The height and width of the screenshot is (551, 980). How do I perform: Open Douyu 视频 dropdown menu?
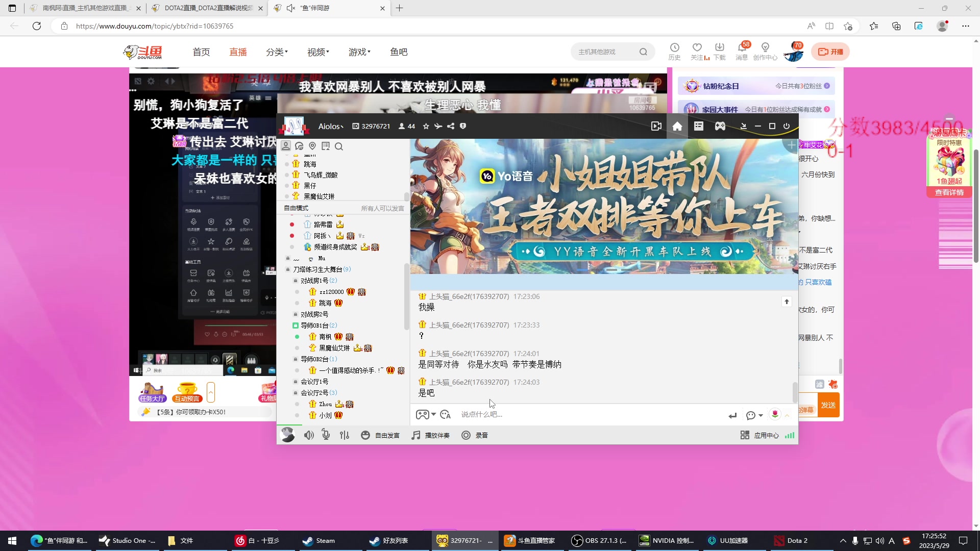[318, 52]
